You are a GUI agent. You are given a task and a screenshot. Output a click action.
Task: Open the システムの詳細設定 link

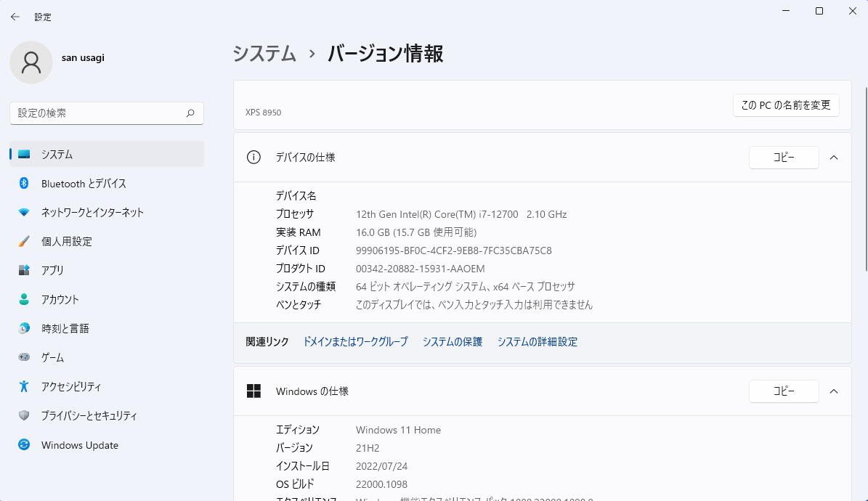point(537,342)
